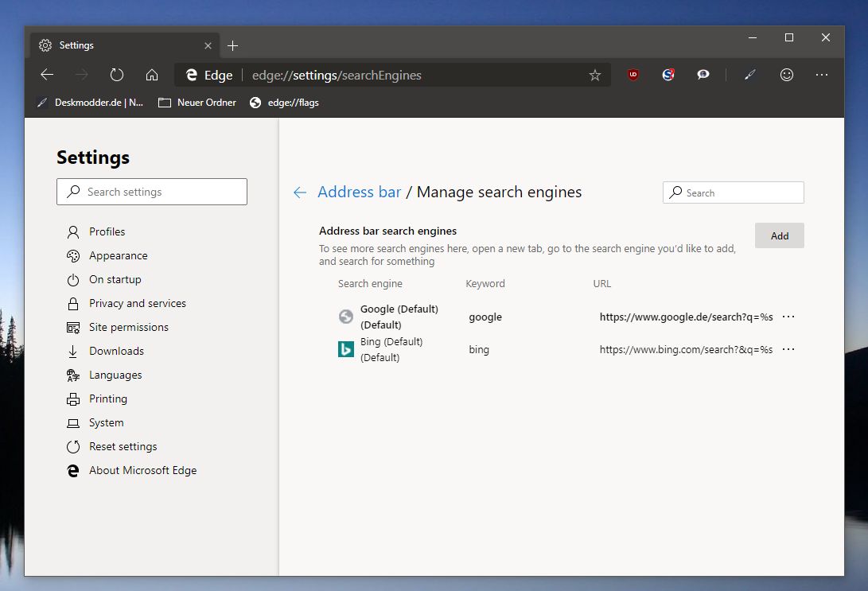Click the Search engine column header
Screen dimensions: 868x591
(370, 283)
